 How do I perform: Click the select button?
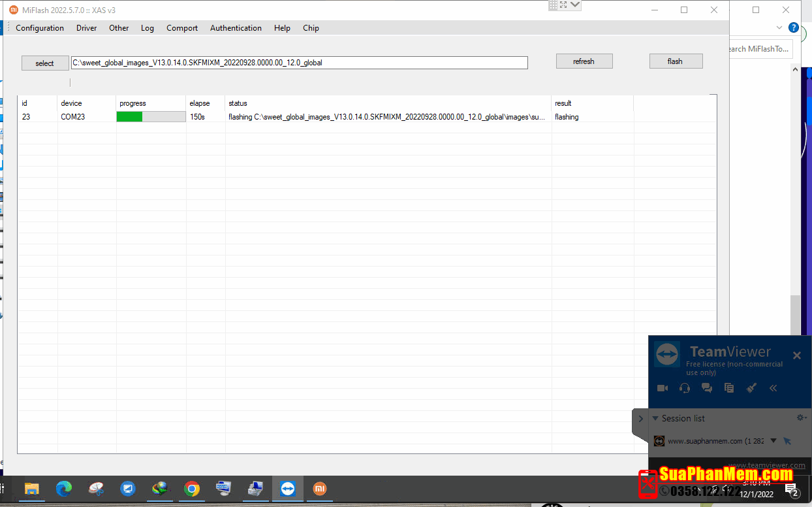pyautogui.click(x=45, y=63)
